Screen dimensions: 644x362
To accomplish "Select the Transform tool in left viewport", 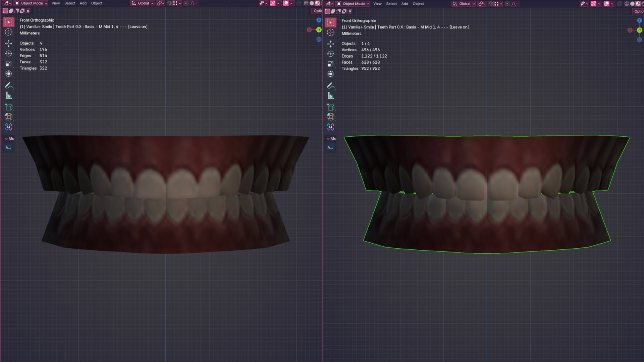I will (9, 74).
